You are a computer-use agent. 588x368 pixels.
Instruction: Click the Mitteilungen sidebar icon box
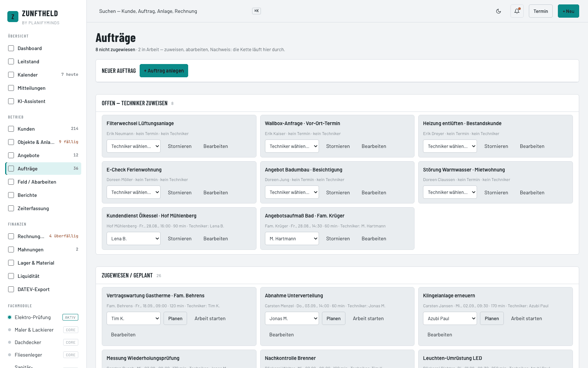click(x=11, y=88)
